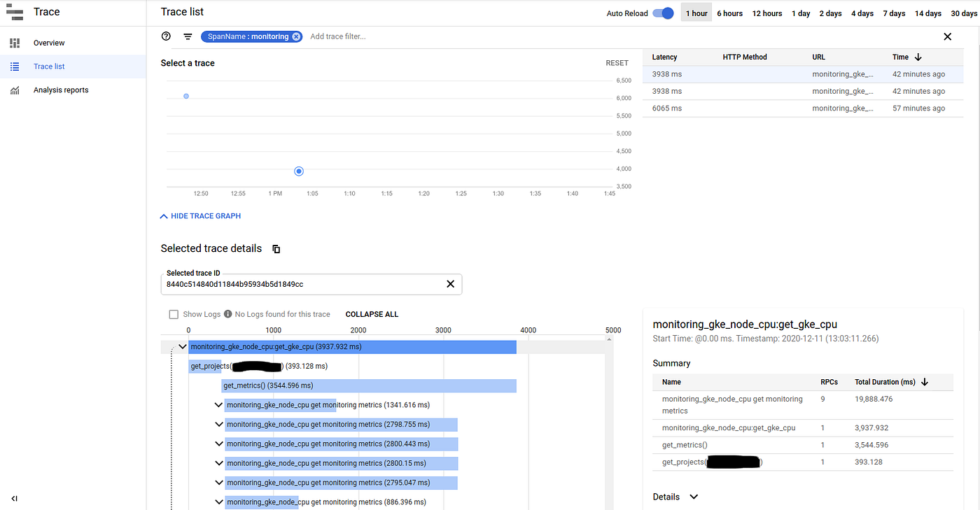This screenshot has height=510, width=980.
Task: Click the Latency column header
Action: (664, 57)
